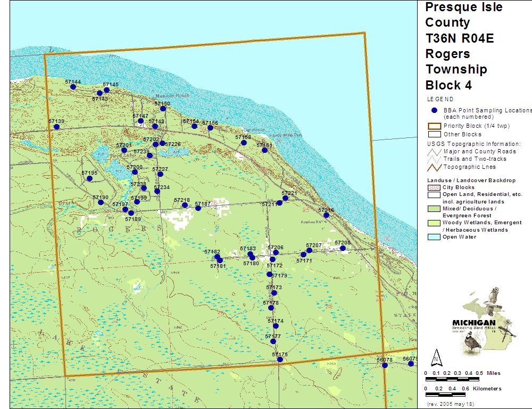Click point marker 57175 on the block boundary
532x409 pixels.
click(280, 359)
